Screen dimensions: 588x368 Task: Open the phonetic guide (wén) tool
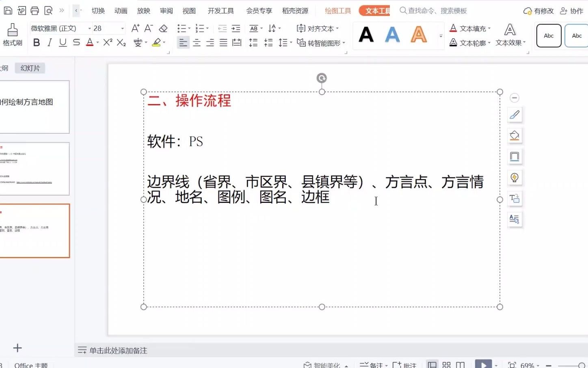[x=138, y=42]
